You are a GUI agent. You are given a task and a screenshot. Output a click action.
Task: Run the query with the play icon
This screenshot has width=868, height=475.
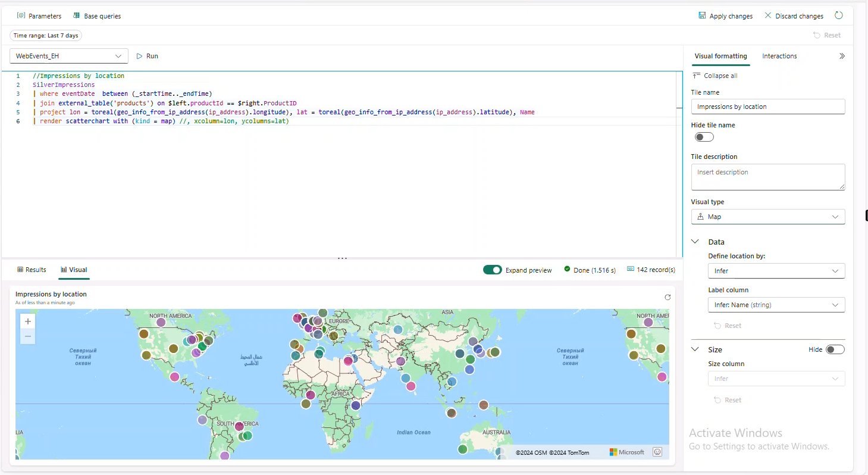click(x=140, y=56)
